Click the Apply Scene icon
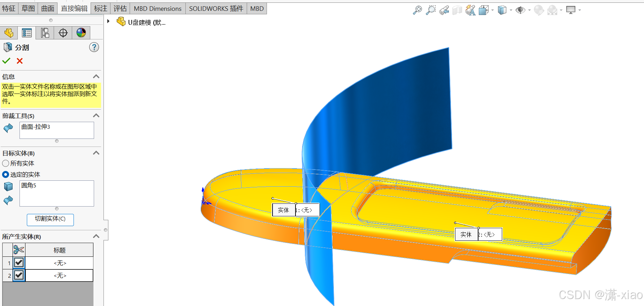This screenshot has width=644, height=306. [x=552, y=10]
